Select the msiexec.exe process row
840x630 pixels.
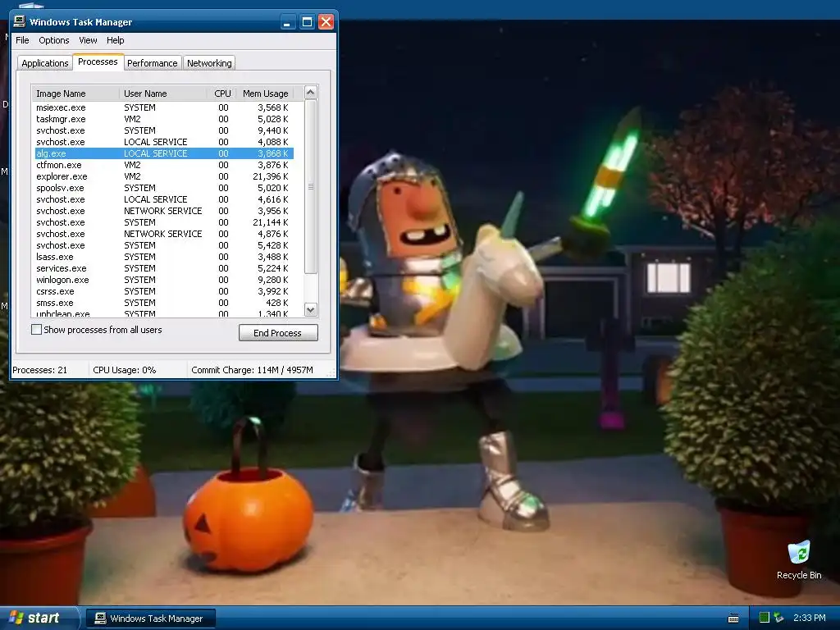tap(162, 107)
